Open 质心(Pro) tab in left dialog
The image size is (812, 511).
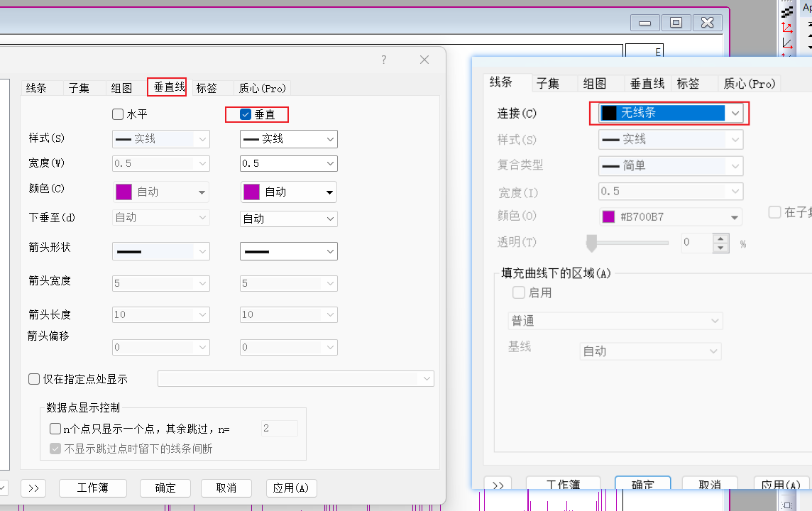[262, 88]
